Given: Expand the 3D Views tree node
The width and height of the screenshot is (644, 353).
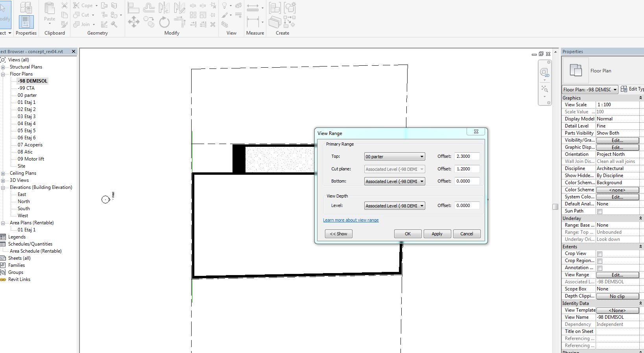Looking at the screenshot, I should pos(3,180).
